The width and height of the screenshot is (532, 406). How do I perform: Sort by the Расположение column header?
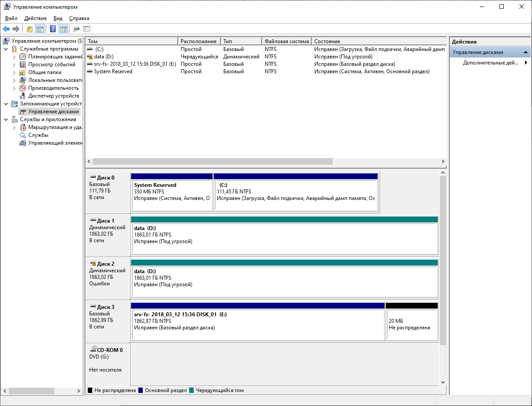199,41
